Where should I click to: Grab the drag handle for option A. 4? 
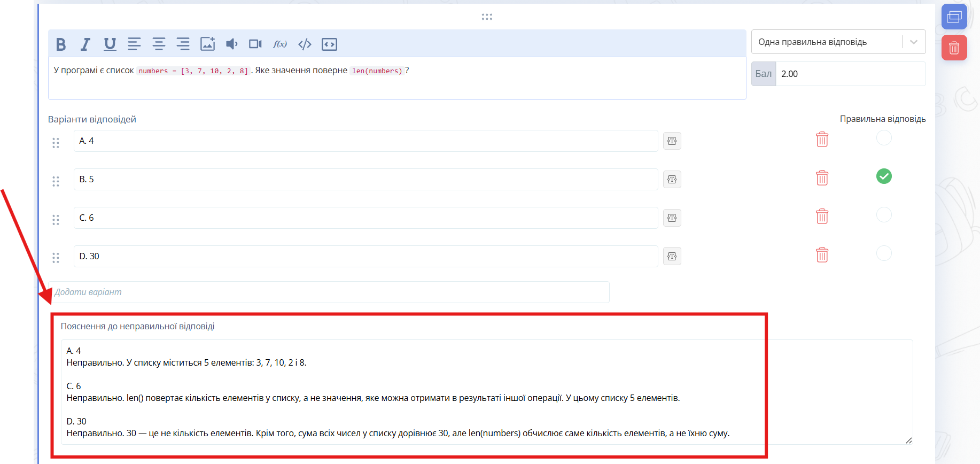click(56, 143)
